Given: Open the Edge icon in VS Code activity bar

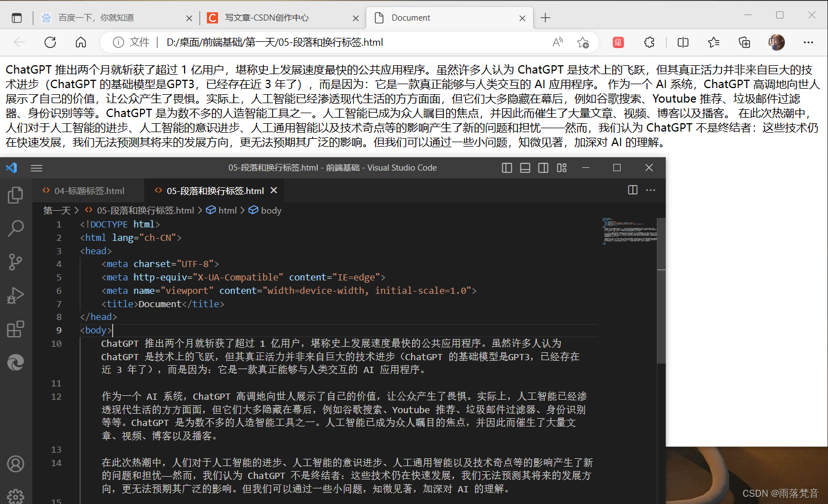Looking at the screenshot, I should click(x=16, y=362).
